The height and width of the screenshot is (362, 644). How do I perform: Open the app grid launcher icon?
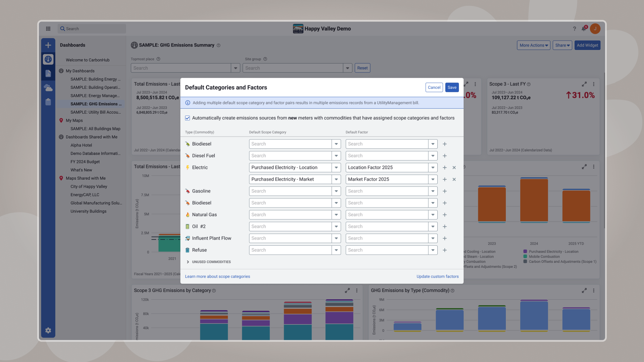coord(48,29)
